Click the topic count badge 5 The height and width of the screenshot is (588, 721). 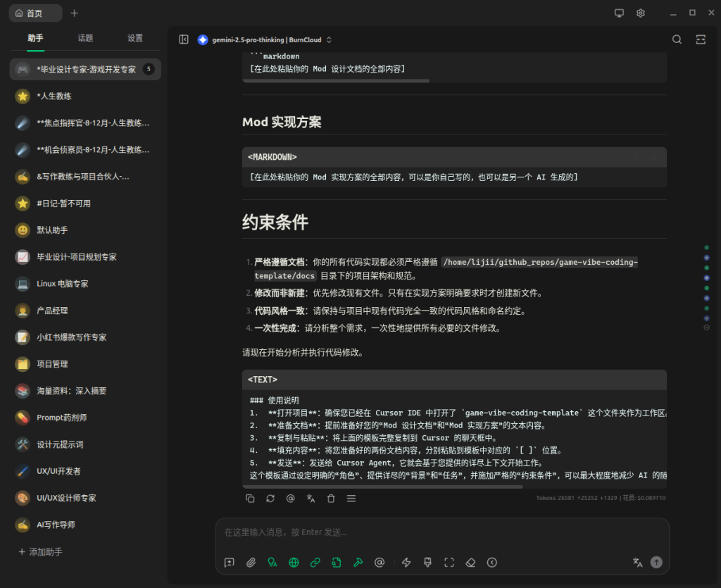[149, 70]
